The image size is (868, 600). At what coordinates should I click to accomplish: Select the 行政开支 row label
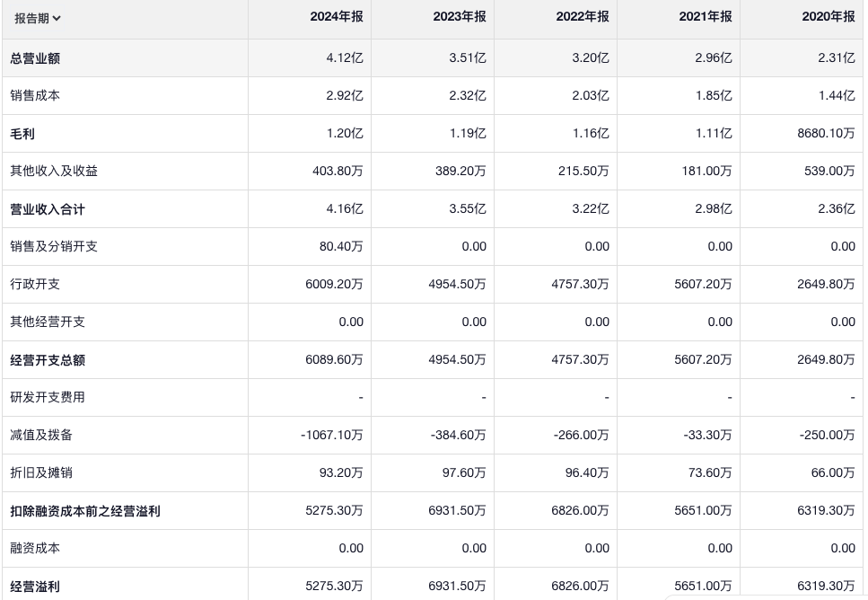coord(35,284)
